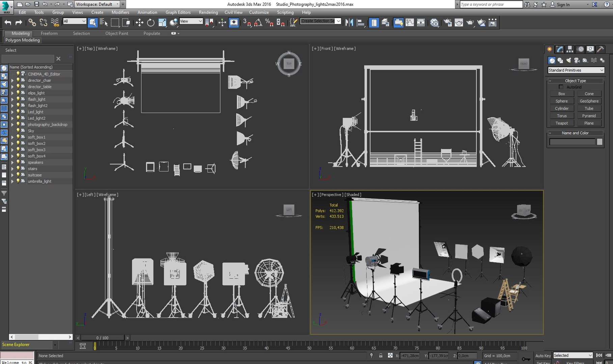This screenshot has width=613, height=364.
Task: Click the GeoSphere primitive button
Action: click(589, 101)
